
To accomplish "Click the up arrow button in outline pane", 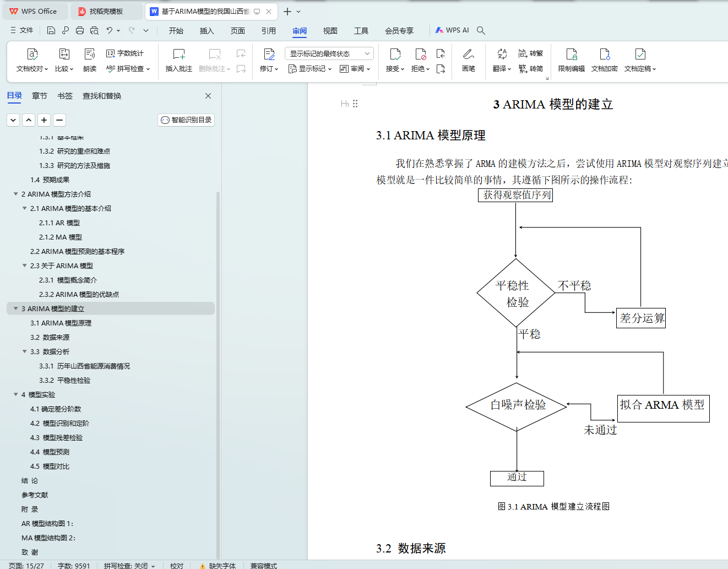I will coord(29,120).
